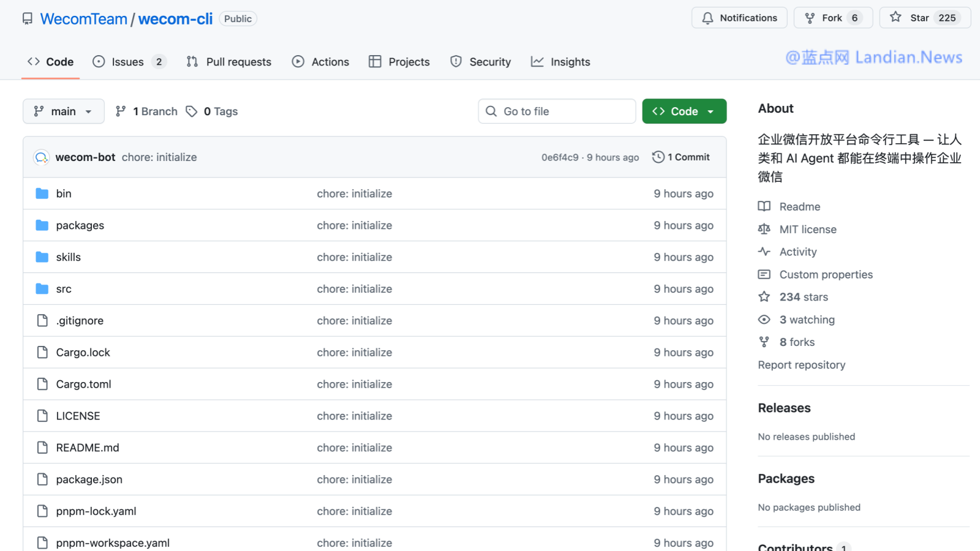
Task: Click the branch icon beside 1 Branch
Action: [x=121, y=111]
